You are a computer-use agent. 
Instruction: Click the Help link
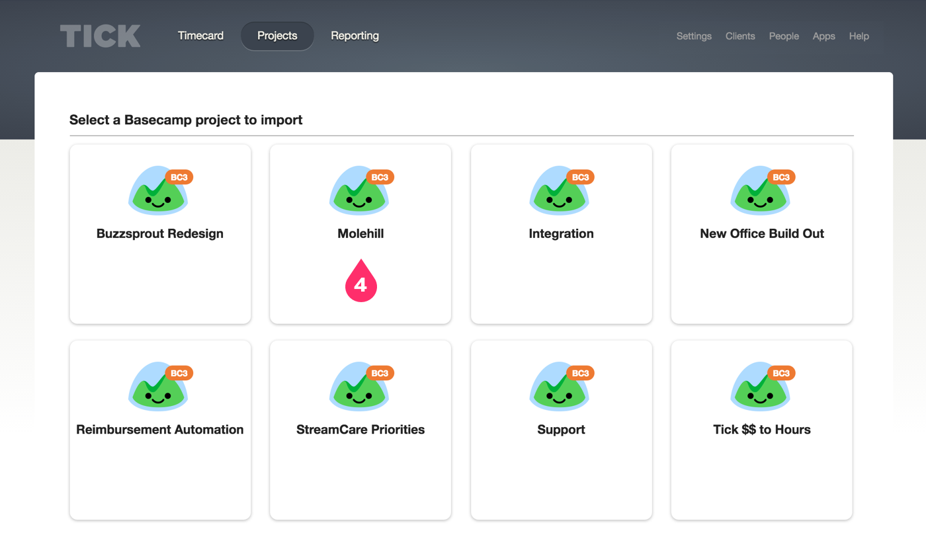click(859, 36)
